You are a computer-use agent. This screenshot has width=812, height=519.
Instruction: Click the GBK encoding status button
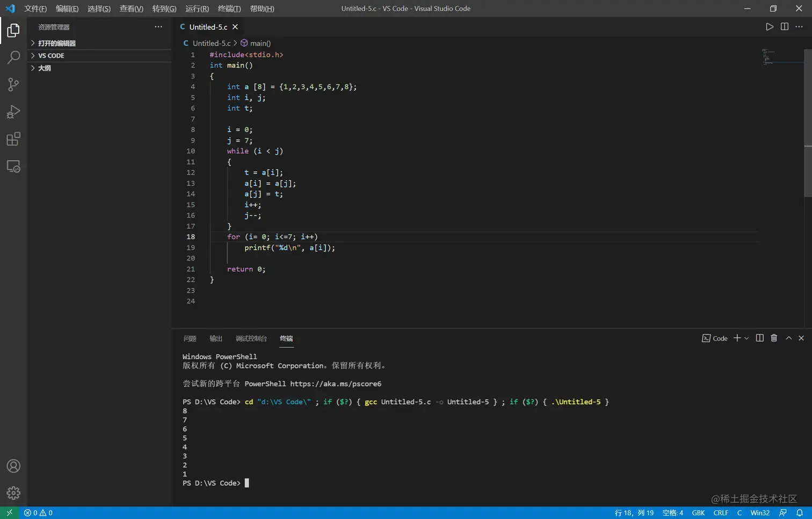[698, 513]
